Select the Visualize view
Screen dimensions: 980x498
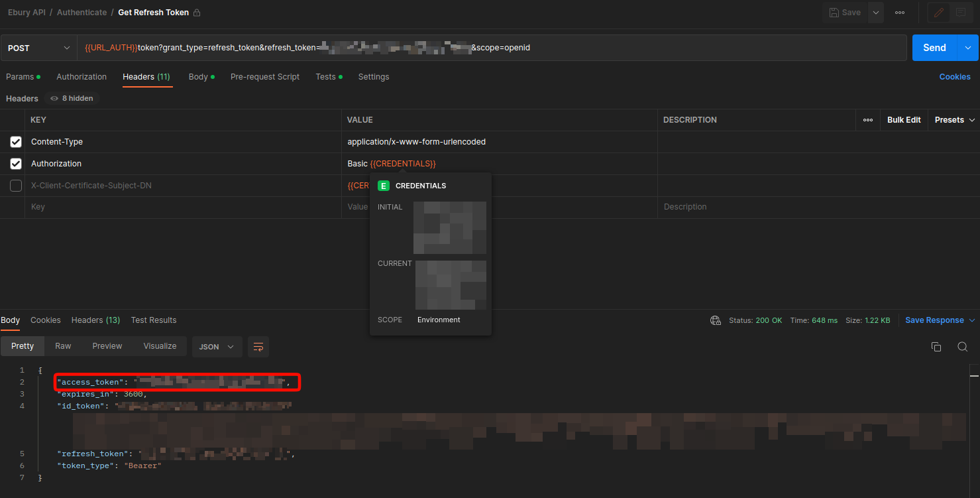(160, 346)
